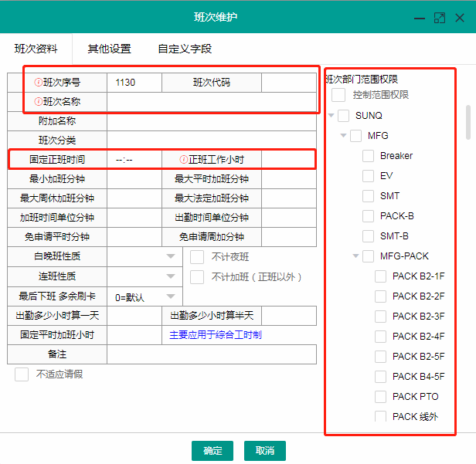Collapse the MFG-PACK tree node

tap(356, 256)
